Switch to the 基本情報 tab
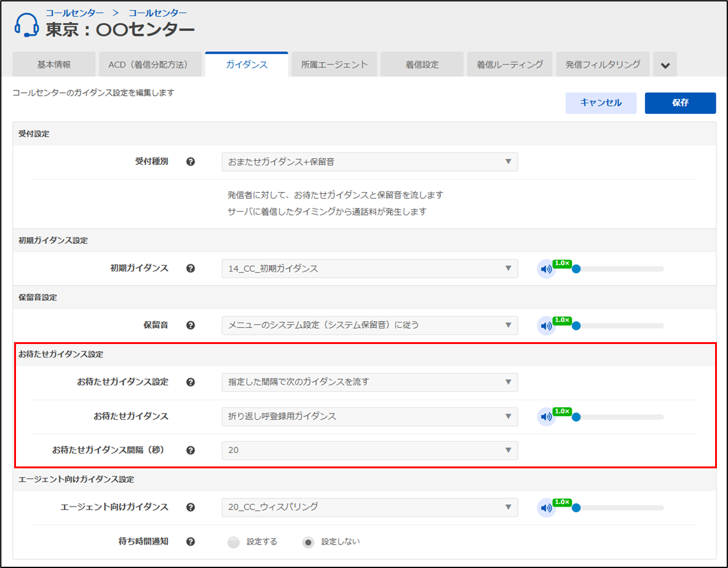This screenshot has height=568, width=728. (54, 65)
